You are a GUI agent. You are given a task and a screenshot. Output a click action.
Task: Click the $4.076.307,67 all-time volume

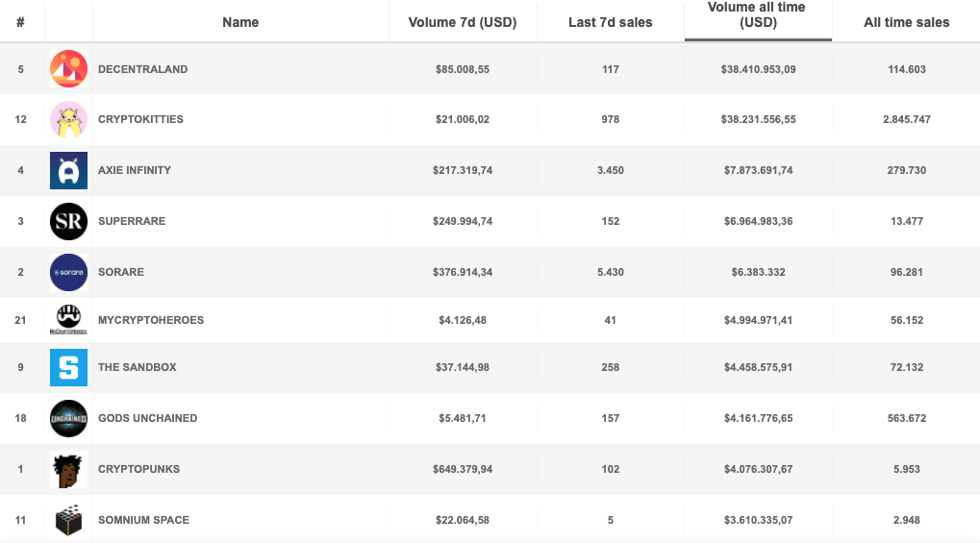758,469
